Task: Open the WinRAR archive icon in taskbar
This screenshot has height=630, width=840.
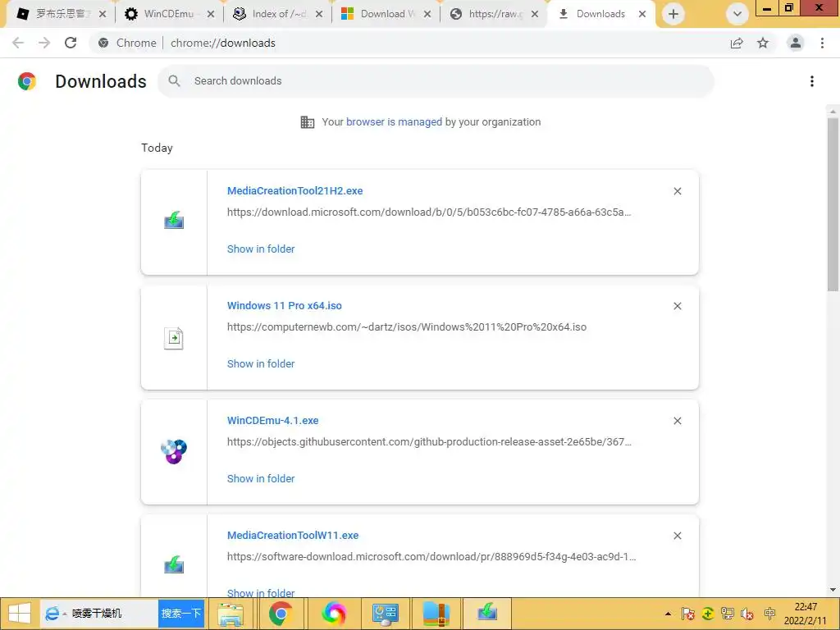Action: (436, 614)
